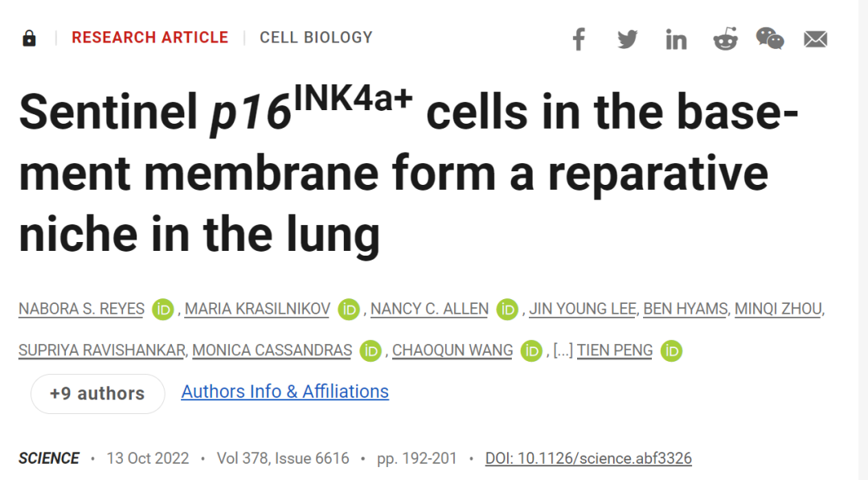Email this article using envelope icon
This screenshot has height=480, width=868.
pos(815,39)
